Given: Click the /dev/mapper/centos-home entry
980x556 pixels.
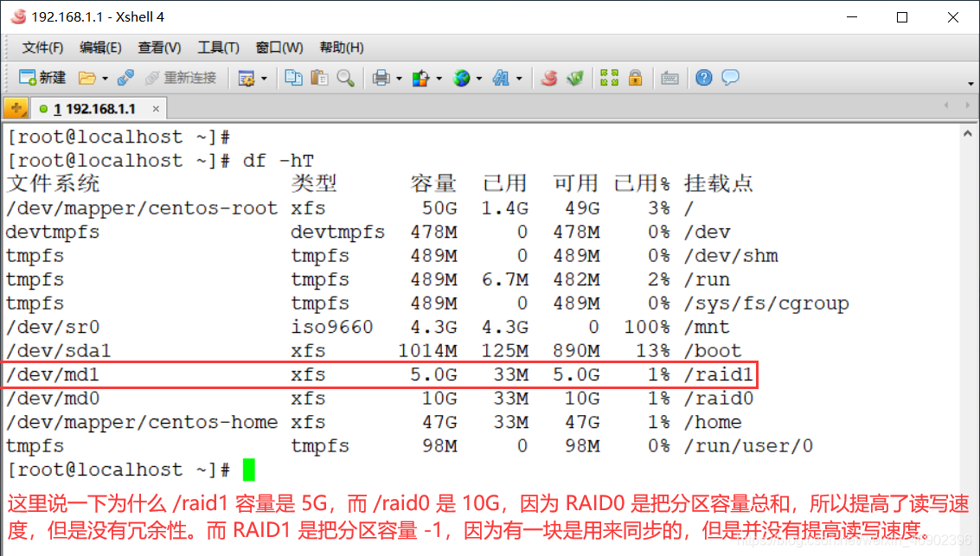Looking at the screenshot, I should [x=142, y=422].
